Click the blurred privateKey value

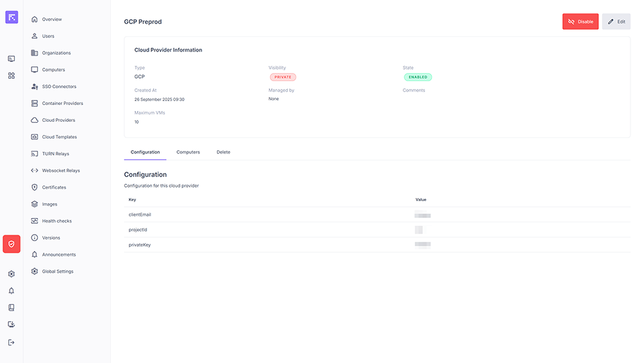[x=422, y=245]
